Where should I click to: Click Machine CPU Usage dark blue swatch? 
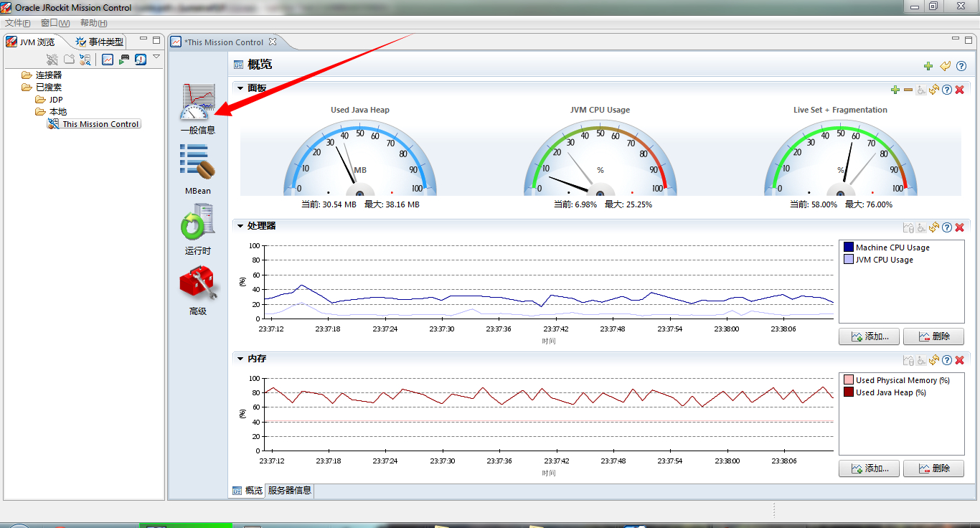click(849, 247)
